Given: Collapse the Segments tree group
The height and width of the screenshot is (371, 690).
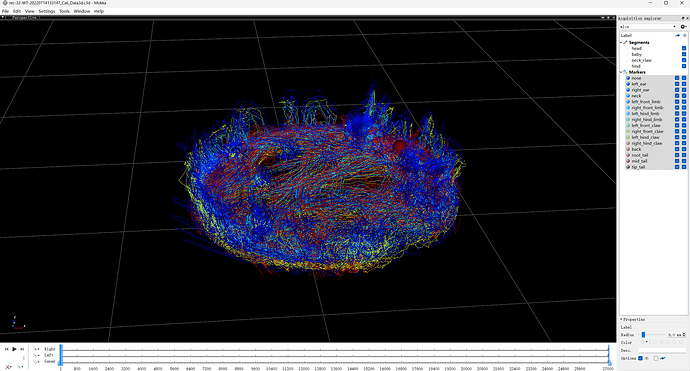Looking at the screenshot, I should [621, 43].
